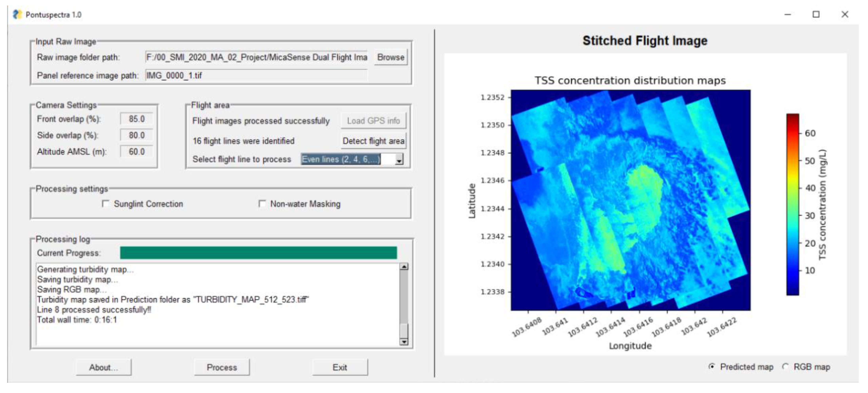868x393 pixels.
Task: Click the Exit button
Action: coord(340,367)
